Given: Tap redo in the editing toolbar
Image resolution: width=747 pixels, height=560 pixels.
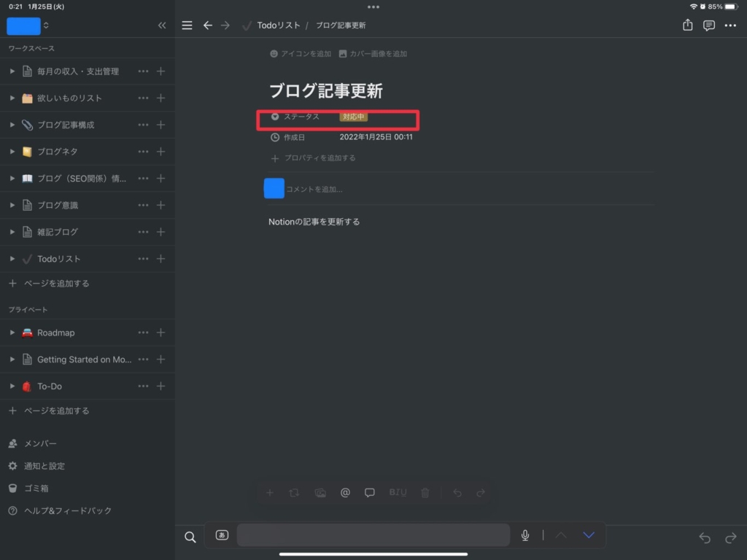Looking at the screenshot, I should [x=481, y=492].
